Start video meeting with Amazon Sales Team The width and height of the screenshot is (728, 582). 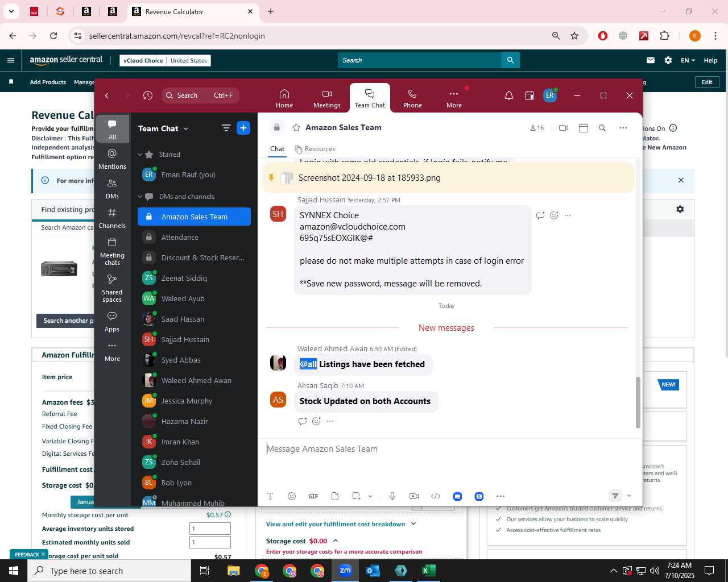[564, 128]
